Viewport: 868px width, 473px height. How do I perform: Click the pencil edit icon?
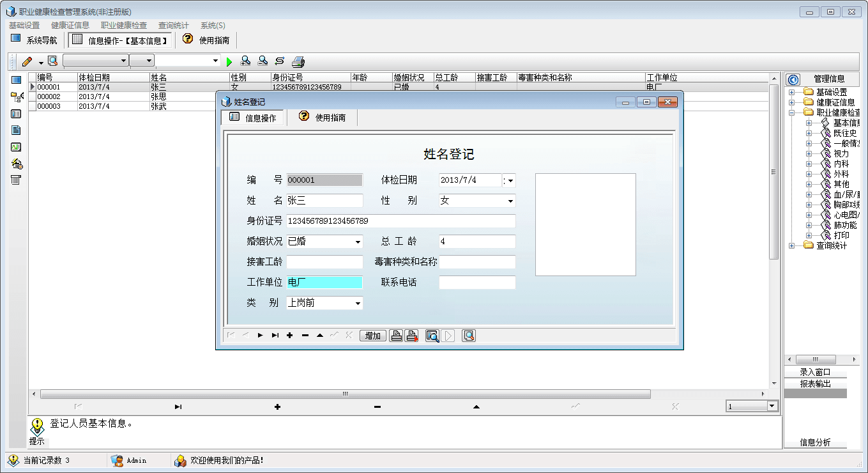[x=27, y=61]
